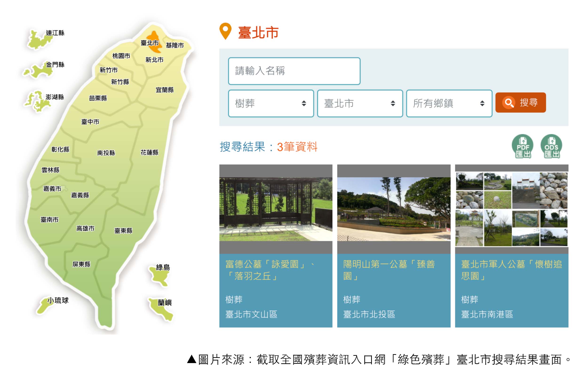Screen dimensions: 588x392
Task: Select 臺中市 on the map
Action: tap(90, 122)
